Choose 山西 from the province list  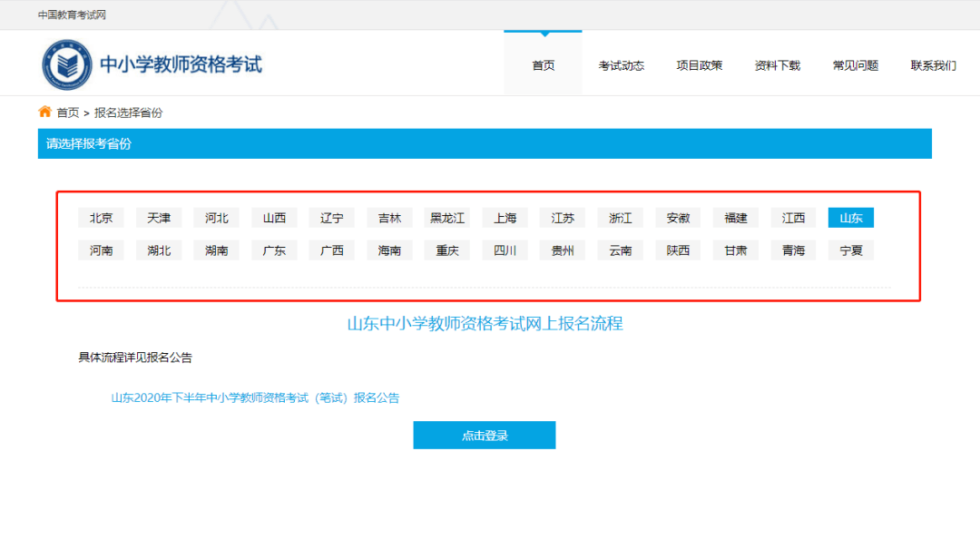(274, 218)
